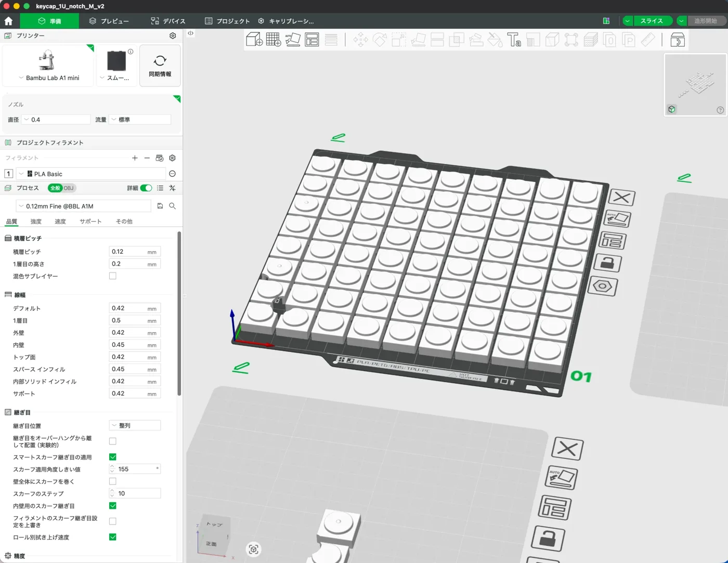Check 壁全体にスカーフを巻く checkbox
Image resolution: width=728 pixels, height=563 pixels.
click(x=112, y=481)
